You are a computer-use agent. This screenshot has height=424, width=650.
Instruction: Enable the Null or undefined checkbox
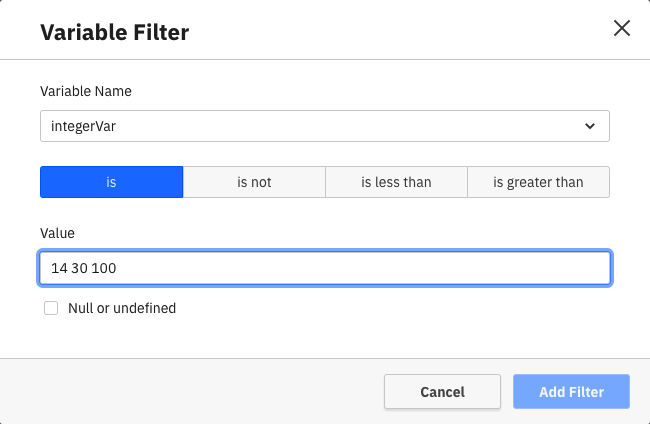tap(51, 309)
